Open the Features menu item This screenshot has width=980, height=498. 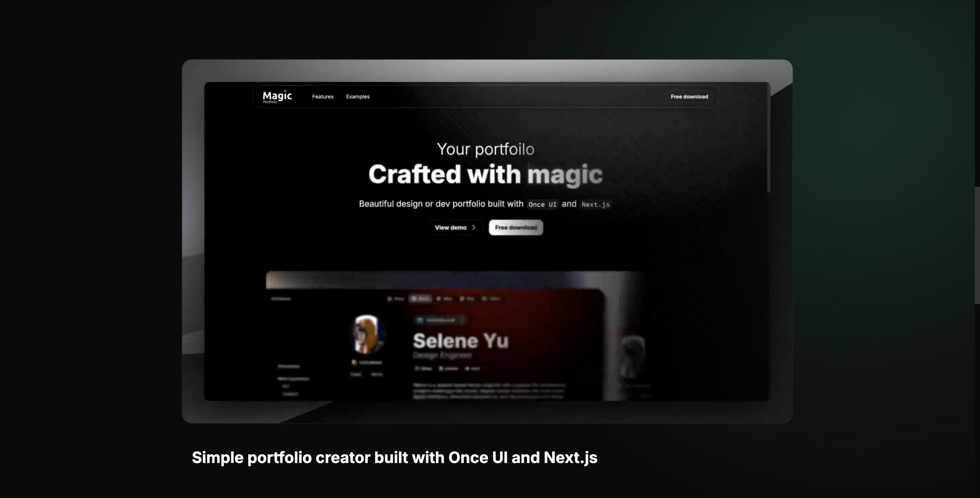point(322,96)
